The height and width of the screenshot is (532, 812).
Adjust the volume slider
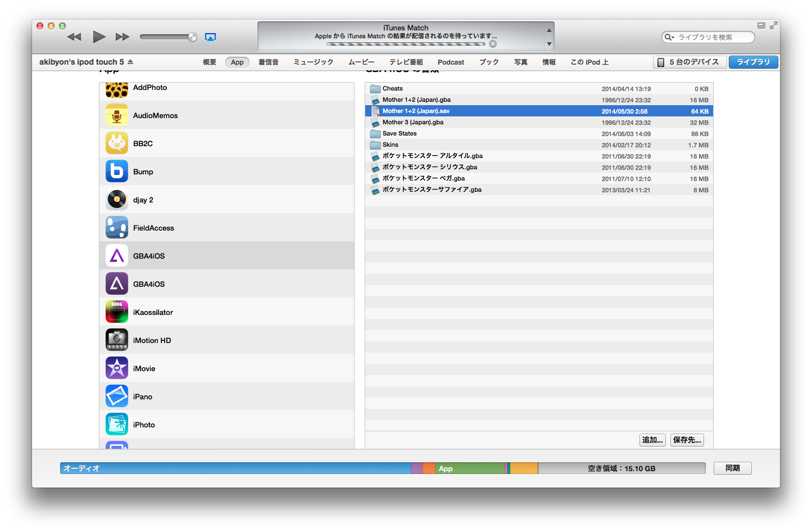tap(169, 37)
